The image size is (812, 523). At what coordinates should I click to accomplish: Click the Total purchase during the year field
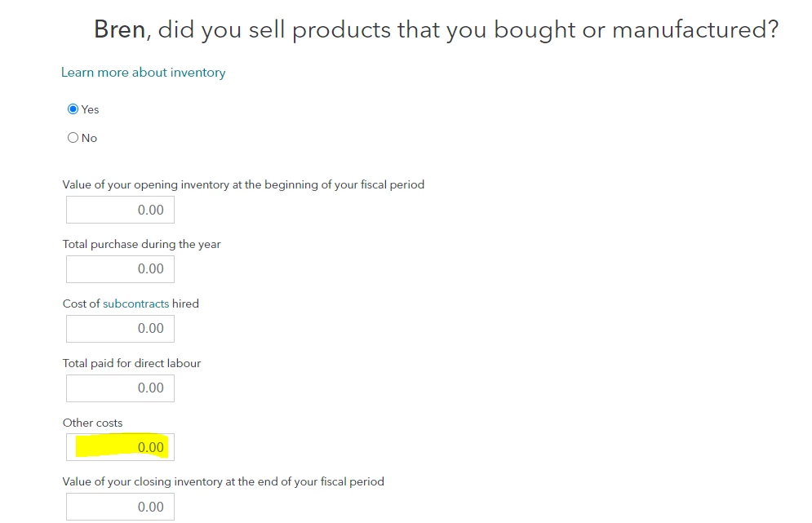pos(120,269)
